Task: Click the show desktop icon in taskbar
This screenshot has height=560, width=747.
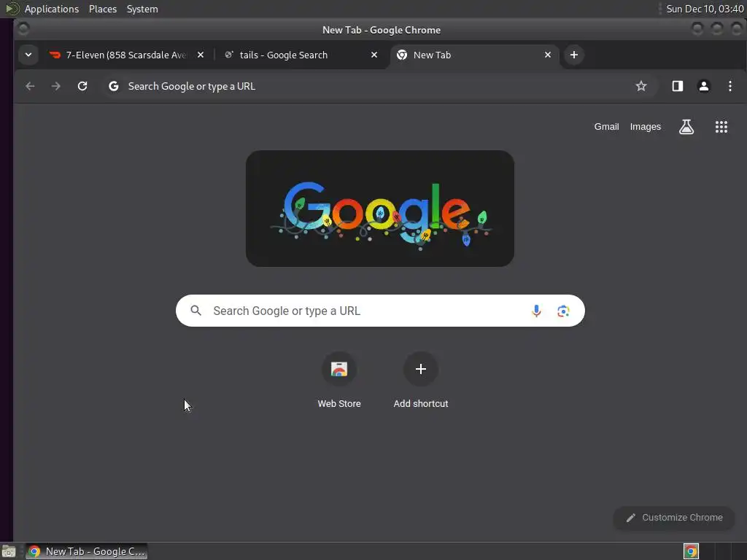Action: coord(9,551)
